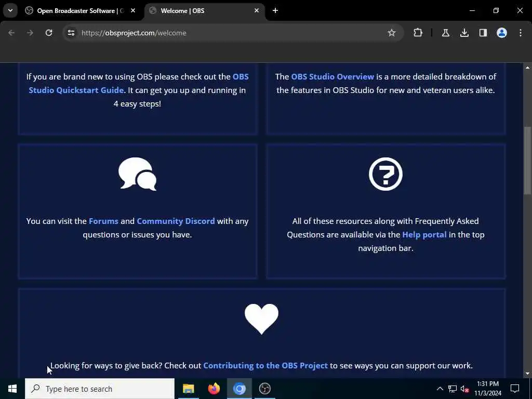Click text 'questions or issues you have.'

137,235
